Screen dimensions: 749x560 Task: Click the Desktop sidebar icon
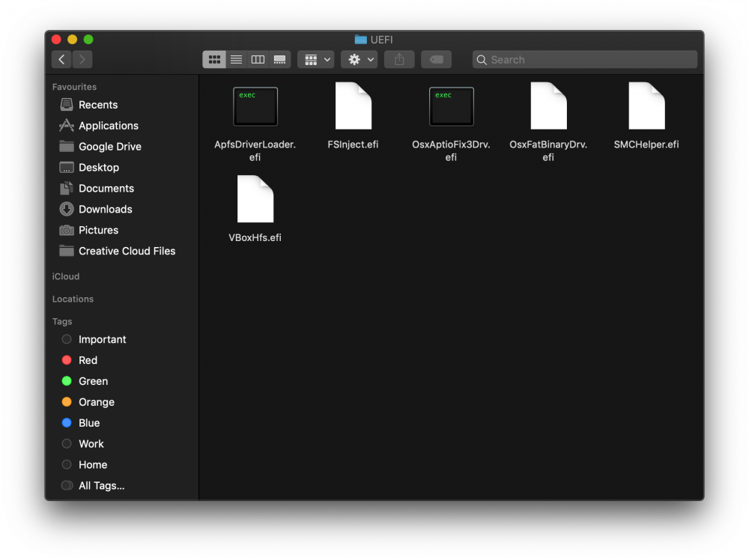point(67,168)
